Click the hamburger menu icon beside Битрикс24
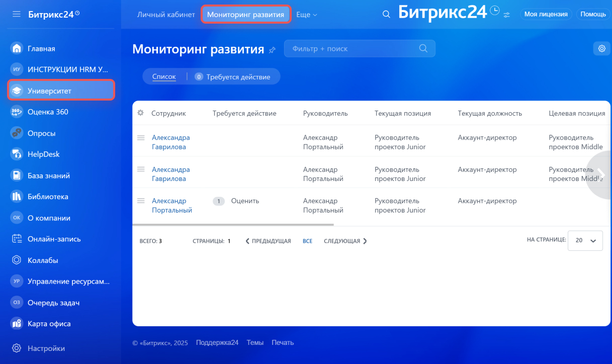The image size is (612, 364). click(17, 14)
